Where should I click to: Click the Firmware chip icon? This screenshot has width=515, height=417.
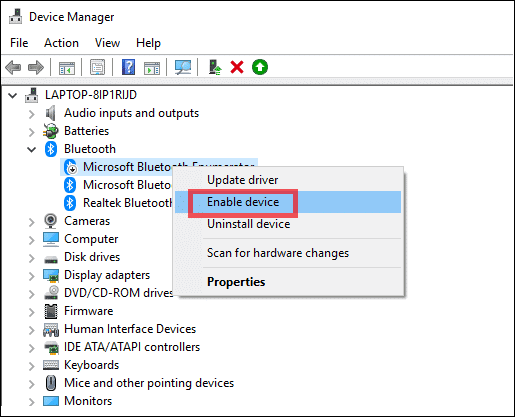[51, 311]
